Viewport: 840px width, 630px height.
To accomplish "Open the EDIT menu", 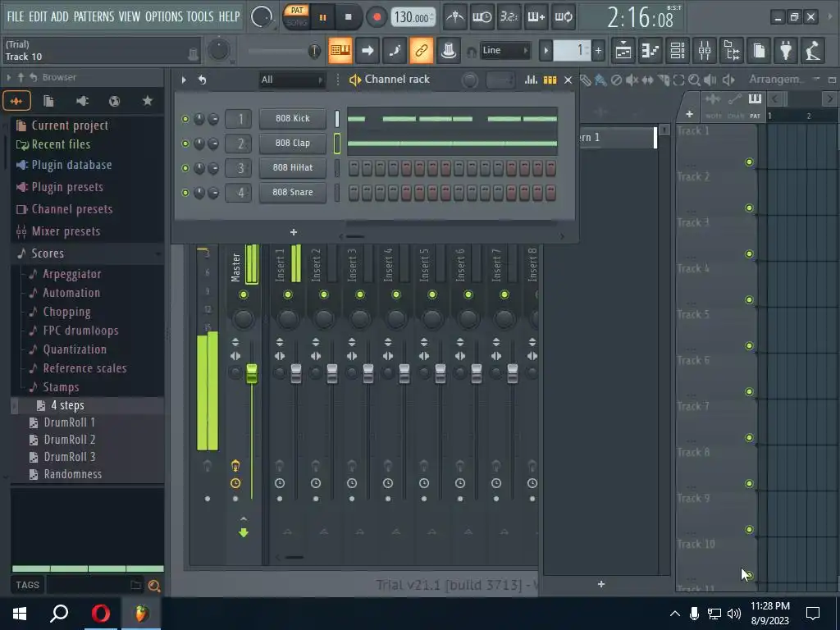I will (x=38, y=16).
